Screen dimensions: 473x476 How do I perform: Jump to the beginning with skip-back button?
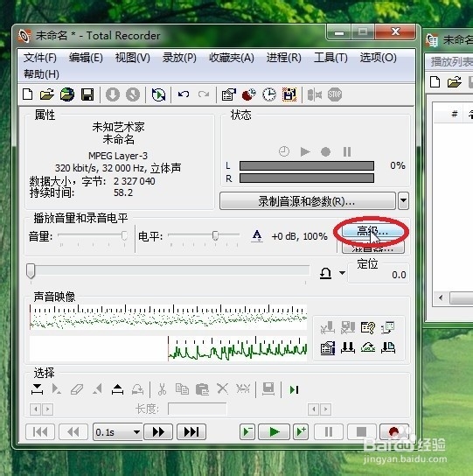pos(40,431)
